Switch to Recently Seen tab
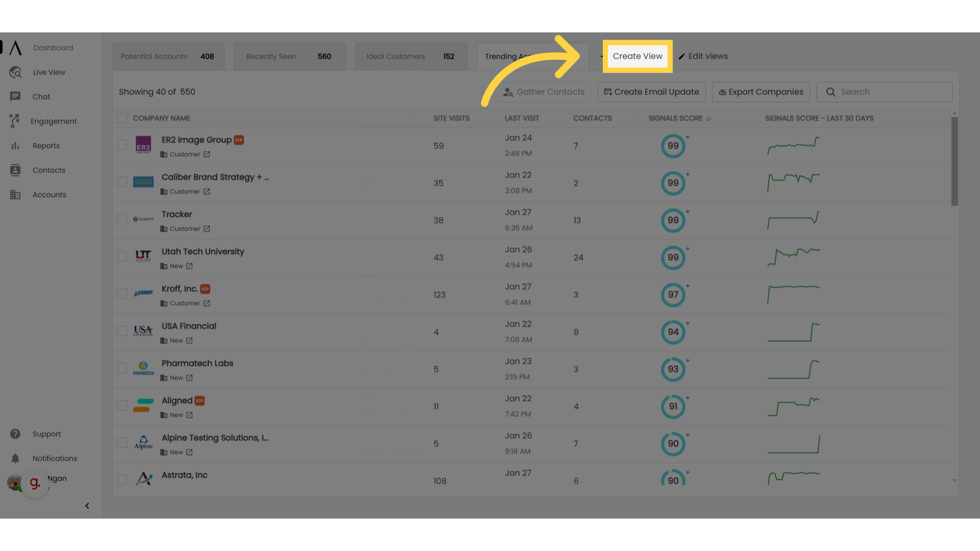 289,57
